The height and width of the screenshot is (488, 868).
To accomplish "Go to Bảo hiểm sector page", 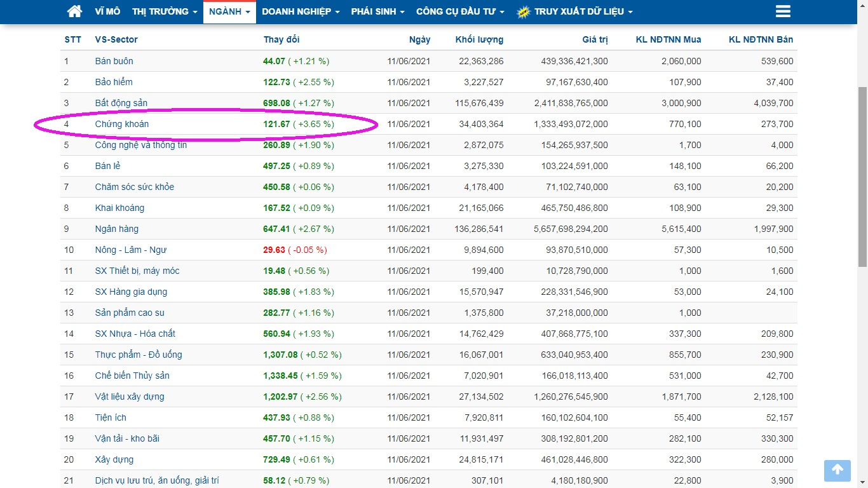I will click(114, 82).
